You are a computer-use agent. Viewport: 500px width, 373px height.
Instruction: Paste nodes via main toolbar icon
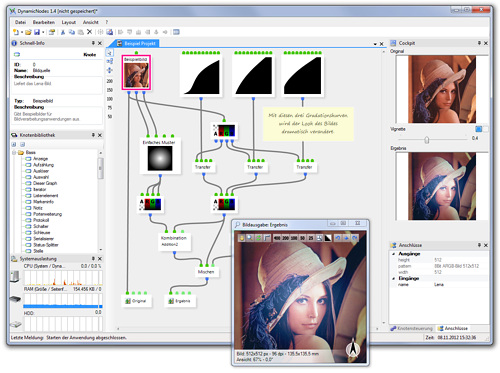[x=81, y=32]
